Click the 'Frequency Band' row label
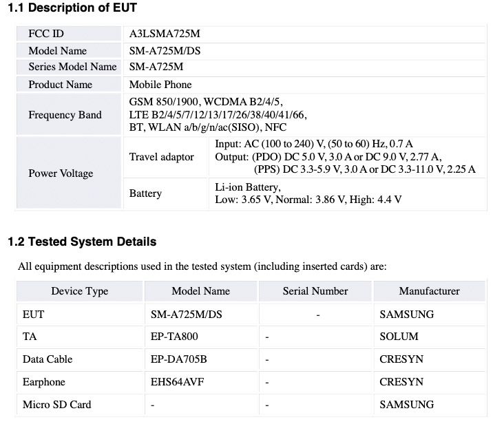The height and width of the screenshot is (424, 504). click(x=65, y=115)
